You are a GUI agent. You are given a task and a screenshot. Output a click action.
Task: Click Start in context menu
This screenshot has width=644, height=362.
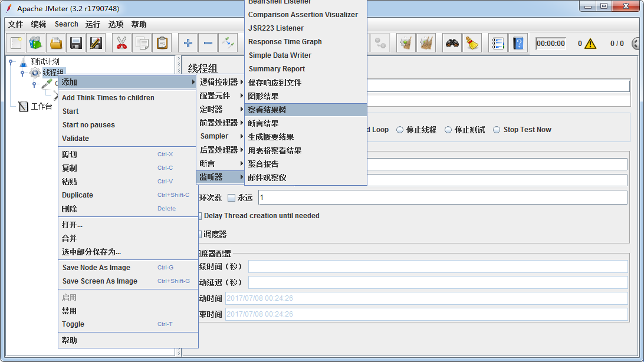pyautogui.click(x=128, y=111)
